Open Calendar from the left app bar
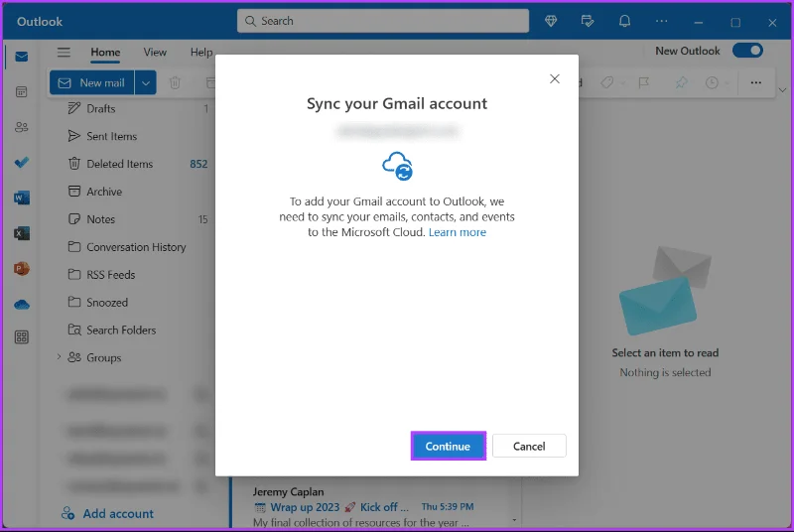794x532 pixels. click(x=21, y=91)
